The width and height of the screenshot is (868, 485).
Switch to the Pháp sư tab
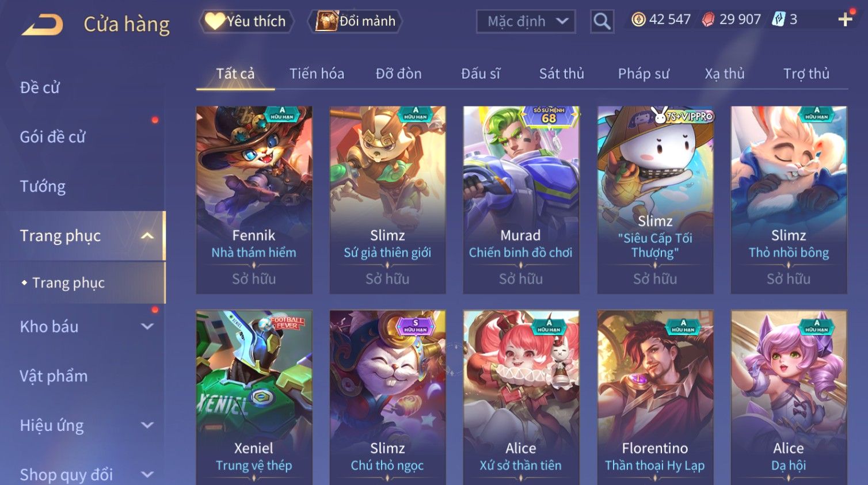[644, 74]
